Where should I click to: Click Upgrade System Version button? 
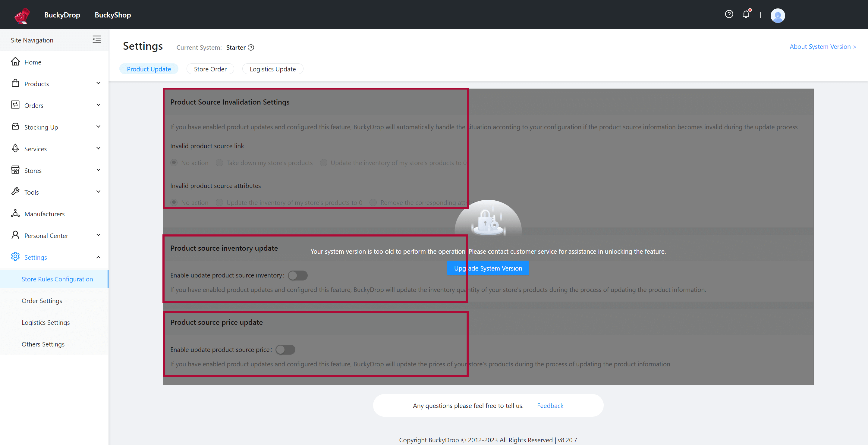point(488,268)
